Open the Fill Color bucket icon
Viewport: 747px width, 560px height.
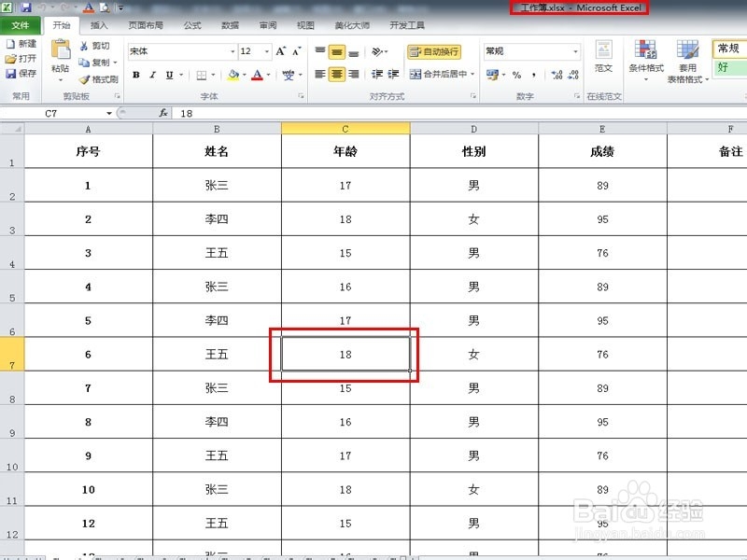coord(233,75)
